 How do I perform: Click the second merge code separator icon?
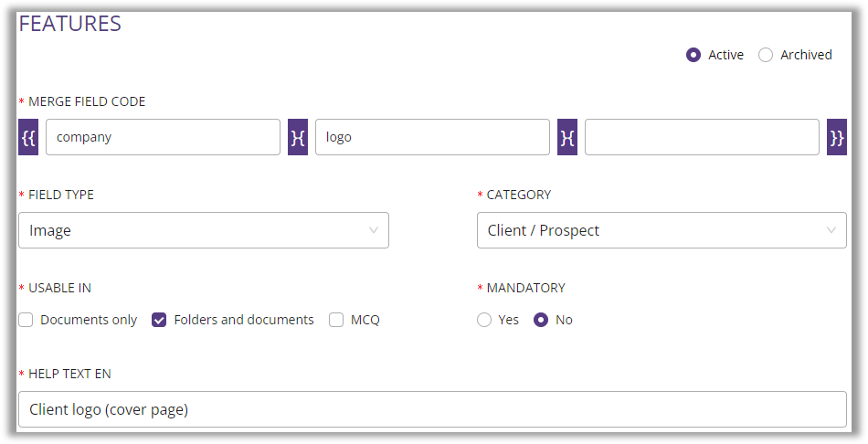tap(567, 137)
